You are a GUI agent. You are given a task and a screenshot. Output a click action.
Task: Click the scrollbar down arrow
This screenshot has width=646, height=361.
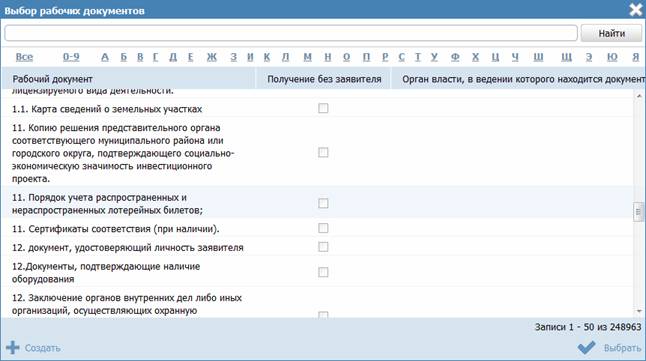tap(639, 312)
